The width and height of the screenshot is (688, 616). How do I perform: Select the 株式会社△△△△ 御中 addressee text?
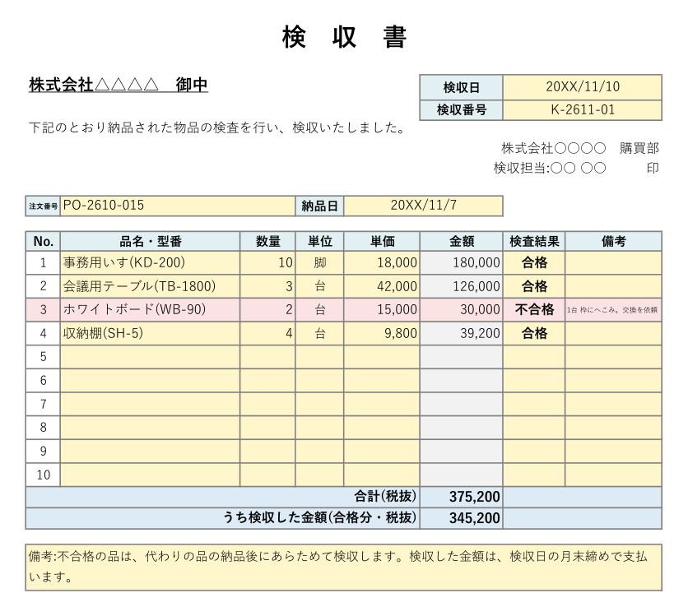(119, 85)
